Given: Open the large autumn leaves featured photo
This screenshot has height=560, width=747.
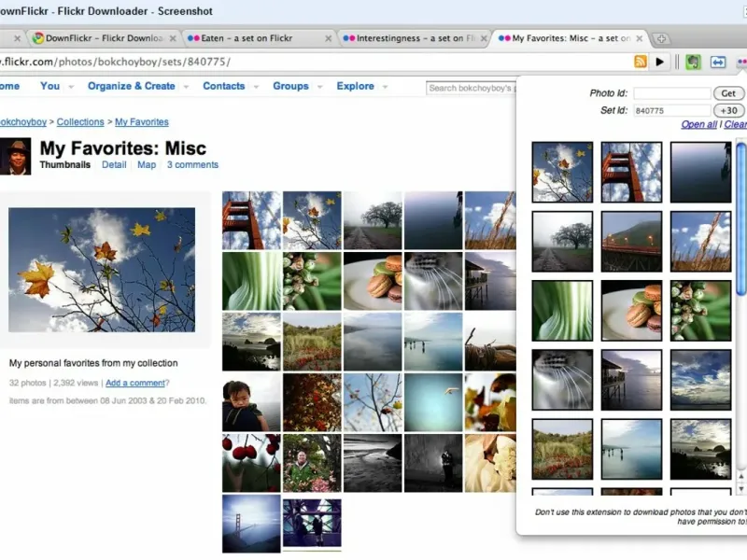Looking at the screenshot, I should point(102,270).
